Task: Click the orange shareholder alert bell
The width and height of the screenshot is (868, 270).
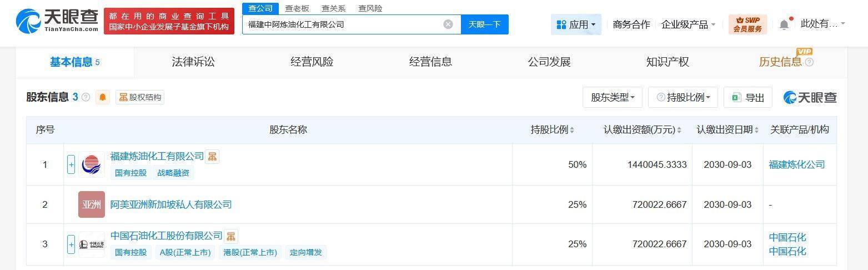Action: [x=103, y=97]
